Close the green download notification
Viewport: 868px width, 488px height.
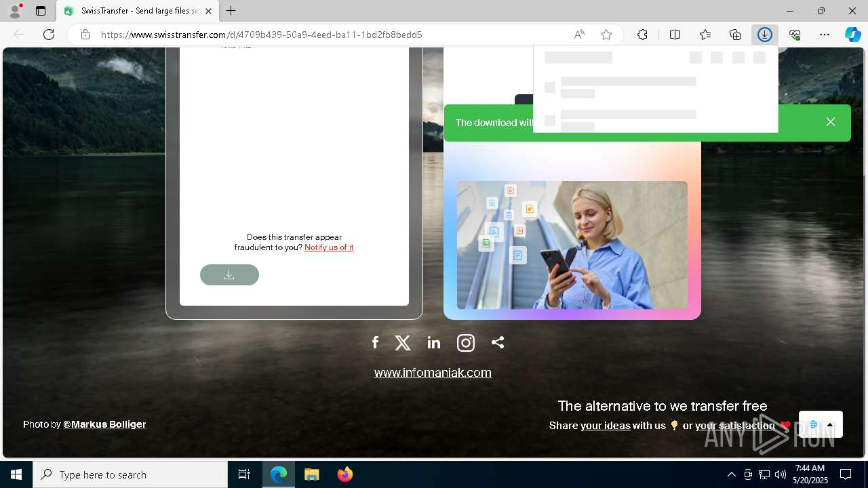[831, 122]
